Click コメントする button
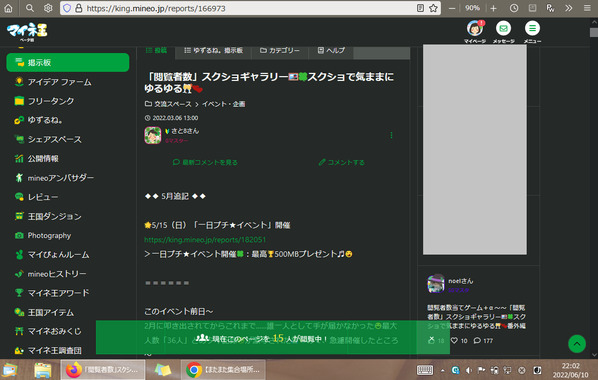This screenshot has width=598, height=380. (342, 162)
